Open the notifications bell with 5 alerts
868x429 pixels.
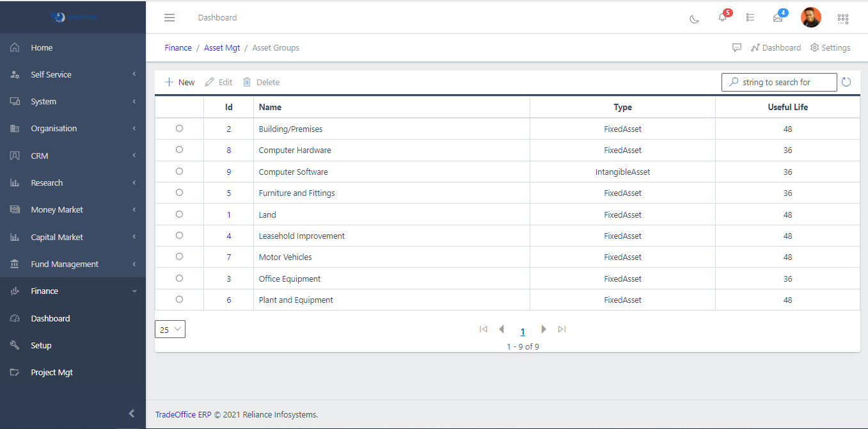[722, 17]
